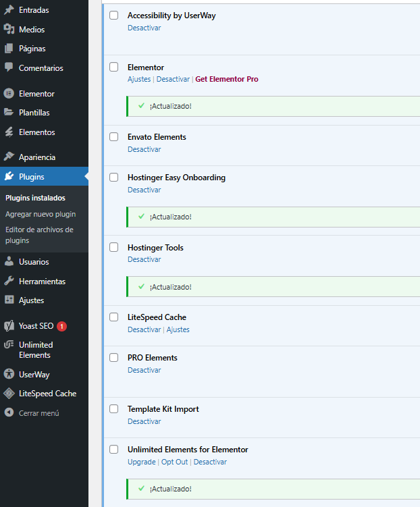Click the Hostinger Tools ¡Actualizado! notice
The width and height of the screenshot is (420, 507).
pyautogui.click(x=273, y=287)
